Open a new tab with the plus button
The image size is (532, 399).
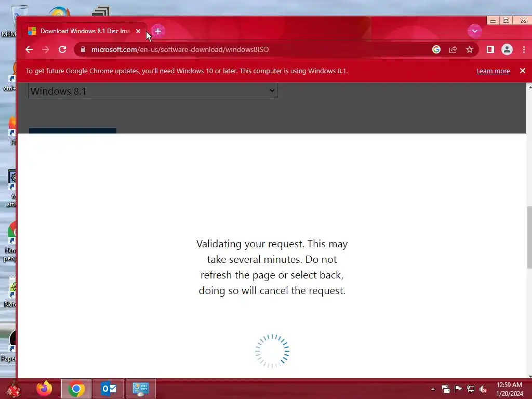(x=158, y=31)
